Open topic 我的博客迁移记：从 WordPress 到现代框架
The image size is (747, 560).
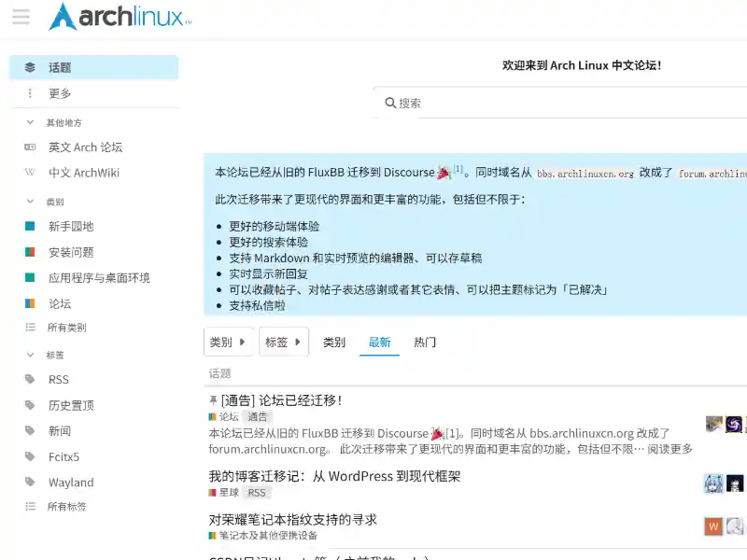coord(335,476)
